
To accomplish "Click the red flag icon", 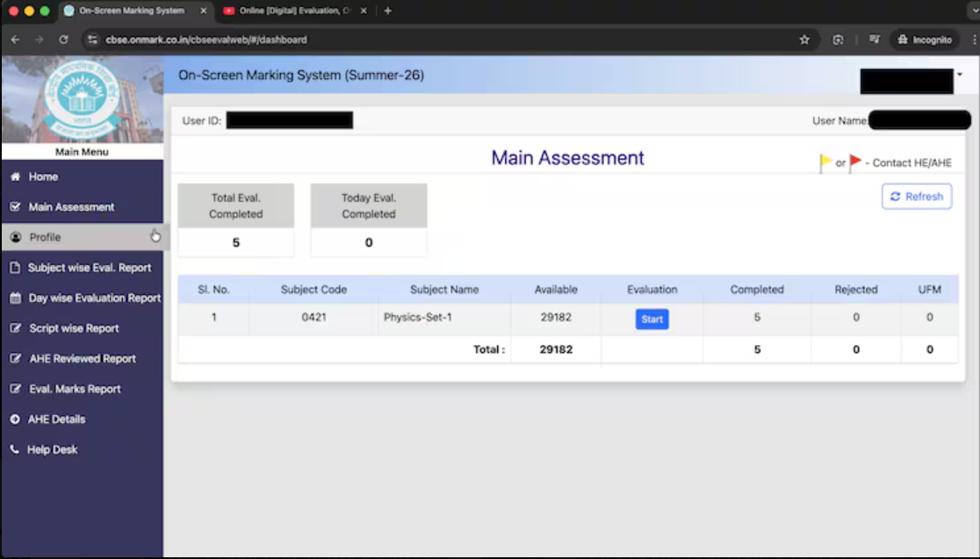I will point(855,163).
